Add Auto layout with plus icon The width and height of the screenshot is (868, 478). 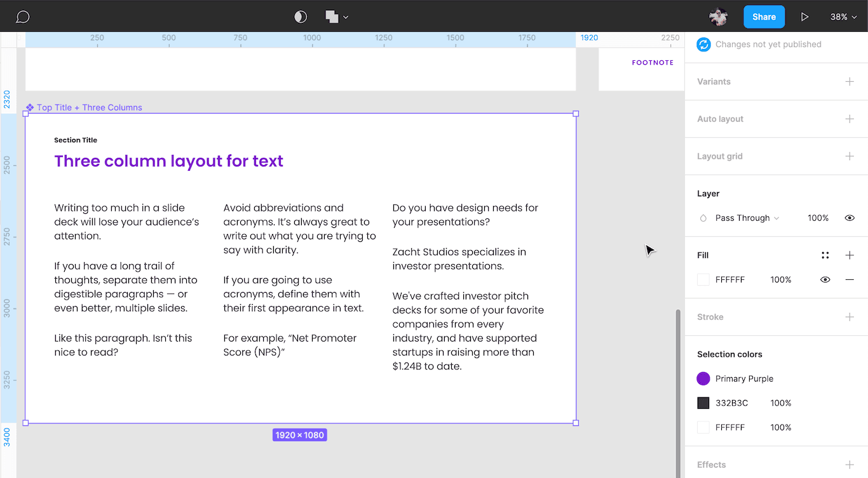pyautogui.click(x=850, y=119)
